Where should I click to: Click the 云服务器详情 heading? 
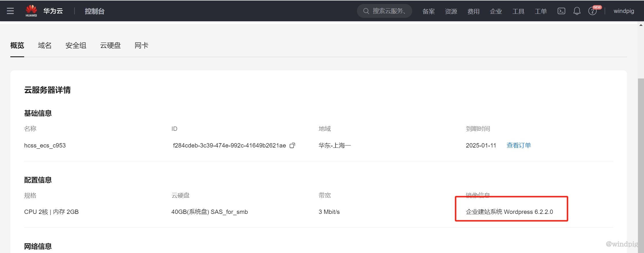(47, 90)
